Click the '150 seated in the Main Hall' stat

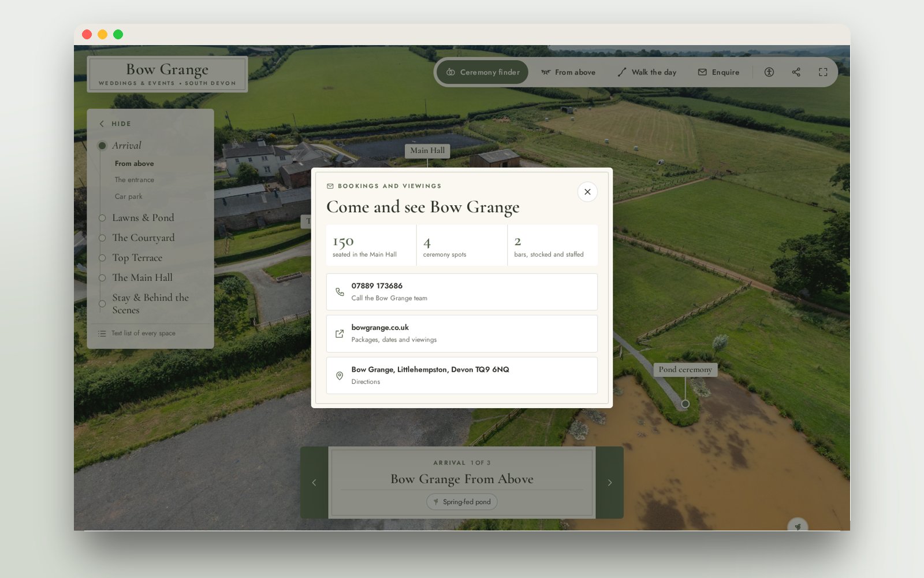coord(371,246)
